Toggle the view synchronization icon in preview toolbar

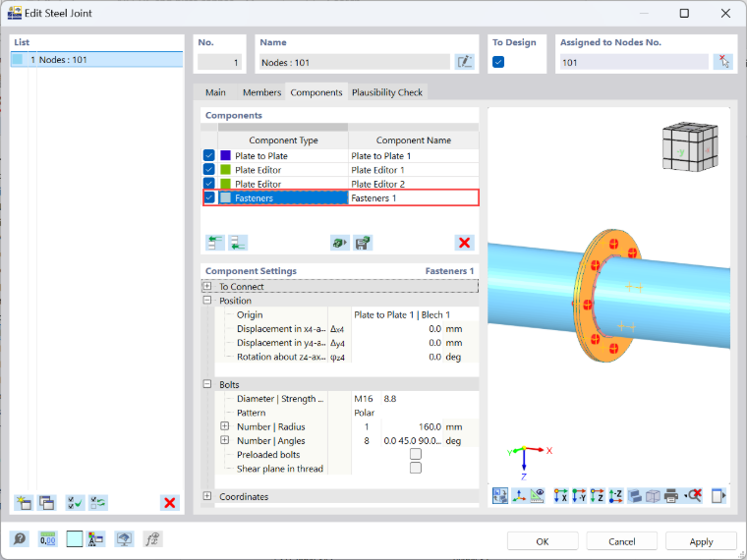coord(500,496)
